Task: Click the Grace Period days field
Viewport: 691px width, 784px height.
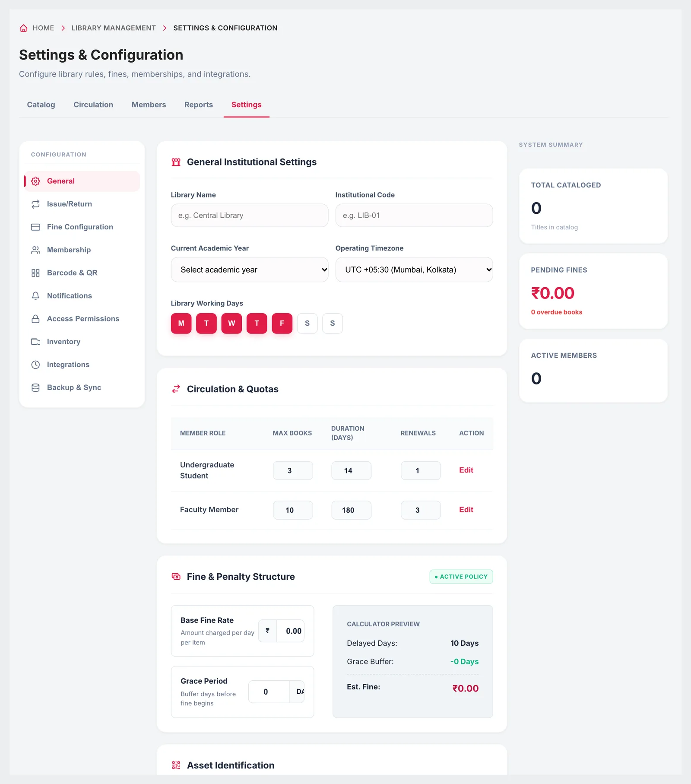Action: tap(269, 692)
